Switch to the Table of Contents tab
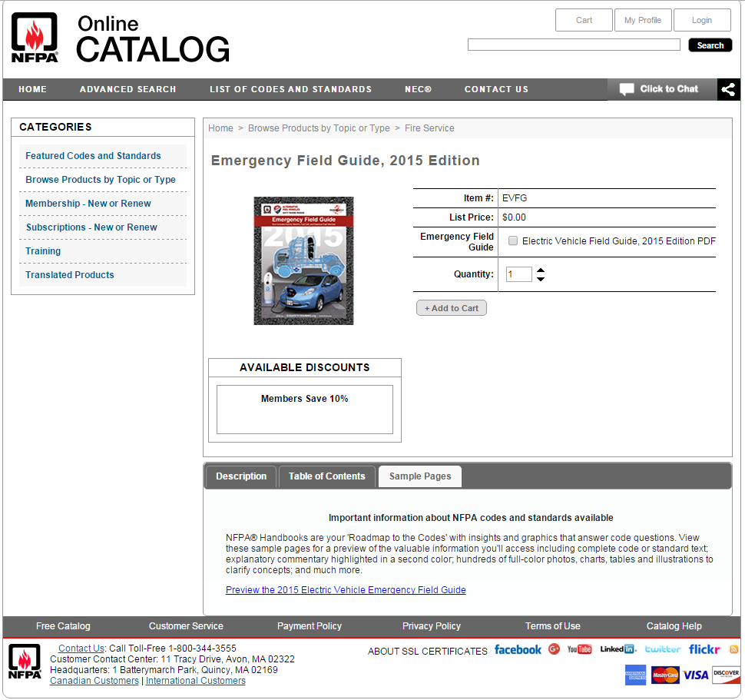 (326, 476)
